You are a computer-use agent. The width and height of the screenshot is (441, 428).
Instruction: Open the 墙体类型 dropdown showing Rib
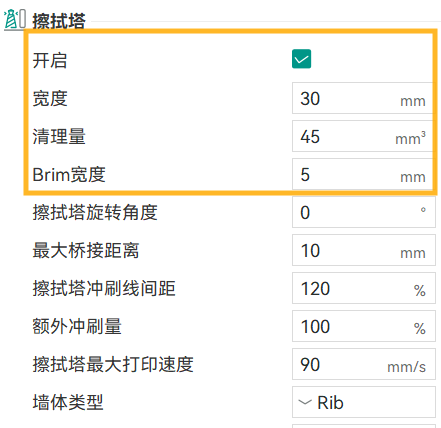click(364, 402)
